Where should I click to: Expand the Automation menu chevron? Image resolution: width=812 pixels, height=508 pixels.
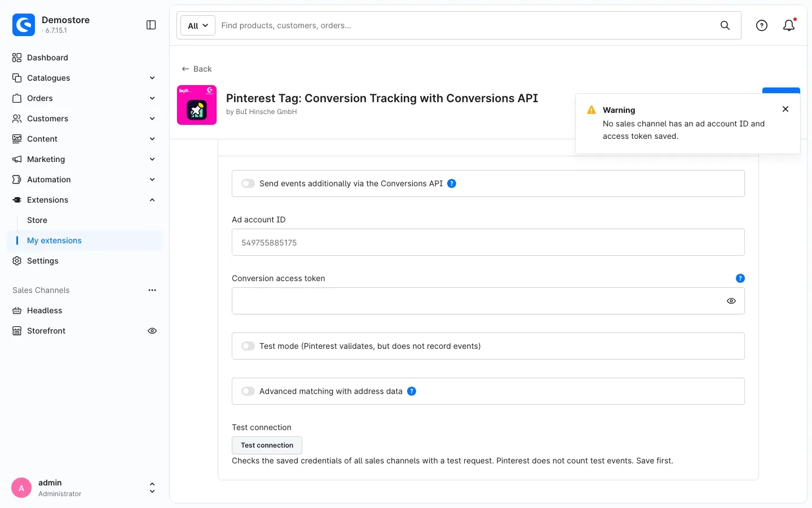(x=152, y=179)
